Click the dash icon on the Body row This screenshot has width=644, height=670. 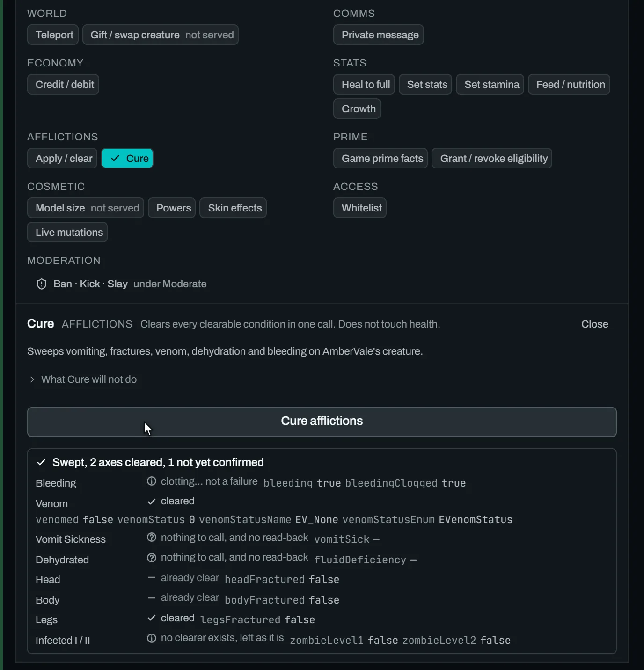point(152,598)
